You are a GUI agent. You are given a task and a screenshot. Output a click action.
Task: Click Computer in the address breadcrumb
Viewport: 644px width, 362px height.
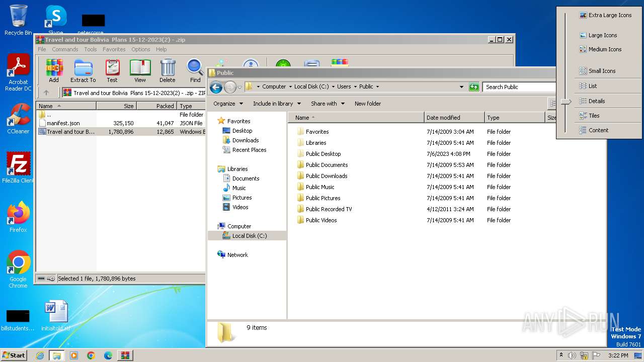pos(274,86)
